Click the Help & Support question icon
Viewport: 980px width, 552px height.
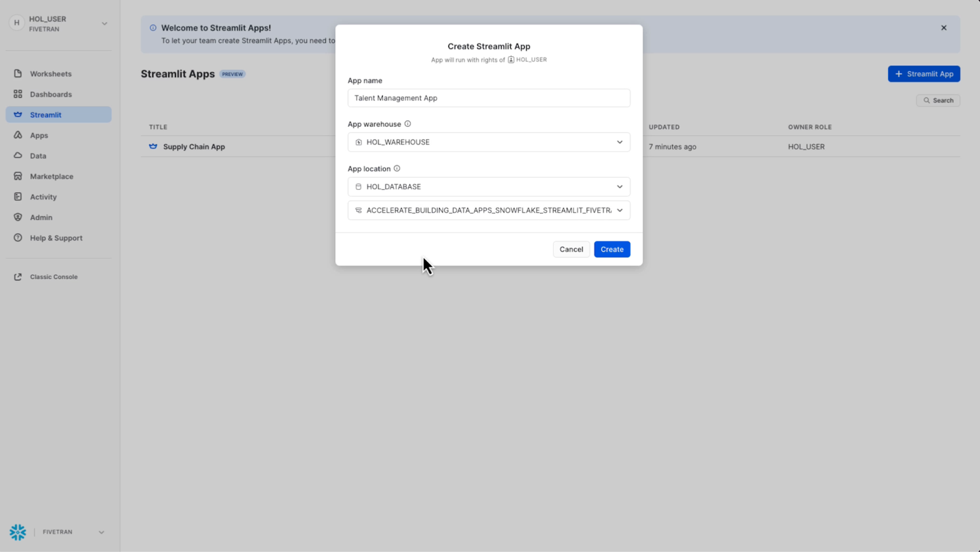[18, 237]
